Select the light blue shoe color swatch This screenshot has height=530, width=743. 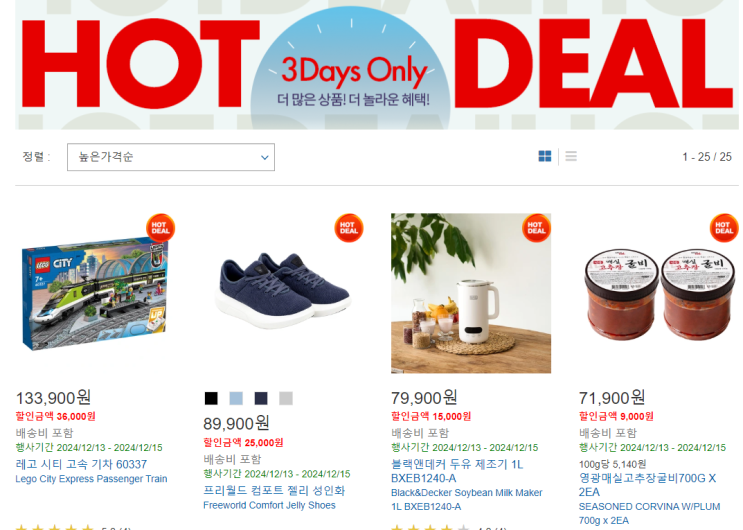click(236, 398)
